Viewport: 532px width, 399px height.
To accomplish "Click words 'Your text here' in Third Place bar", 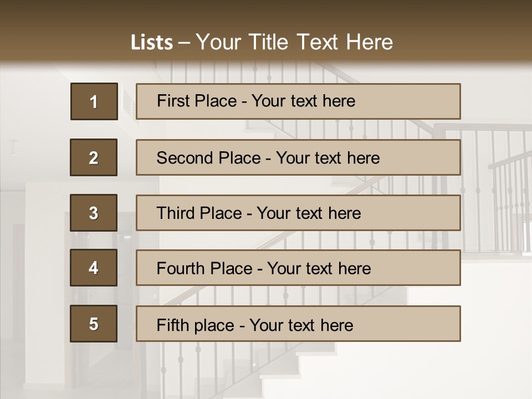I will pyautogui.click(x=309, y=213).
